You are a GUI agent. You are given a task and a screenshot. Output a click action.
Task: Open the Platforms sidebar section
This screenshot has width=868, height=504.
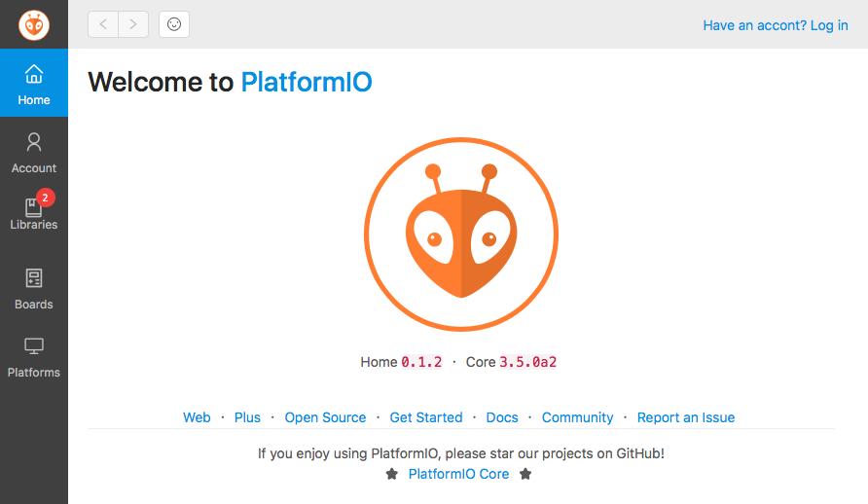[x=34, y=358]
